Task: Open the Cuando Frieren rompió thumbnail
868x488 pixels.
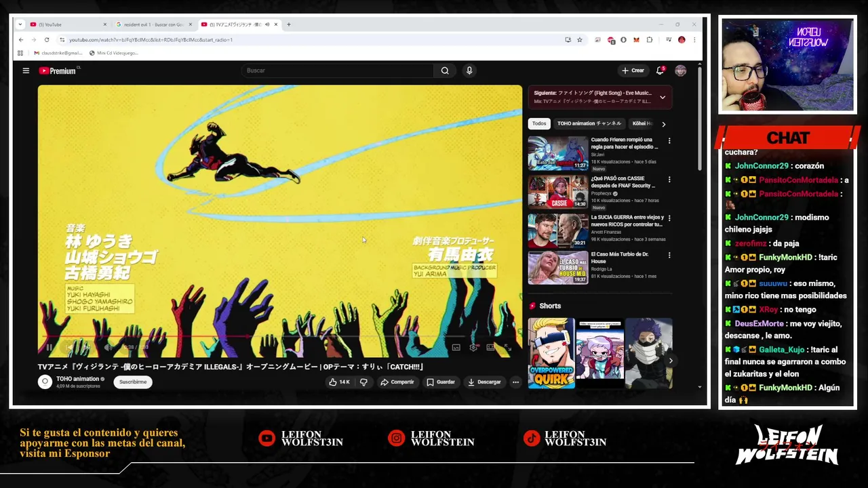Action: coord(558,153)
